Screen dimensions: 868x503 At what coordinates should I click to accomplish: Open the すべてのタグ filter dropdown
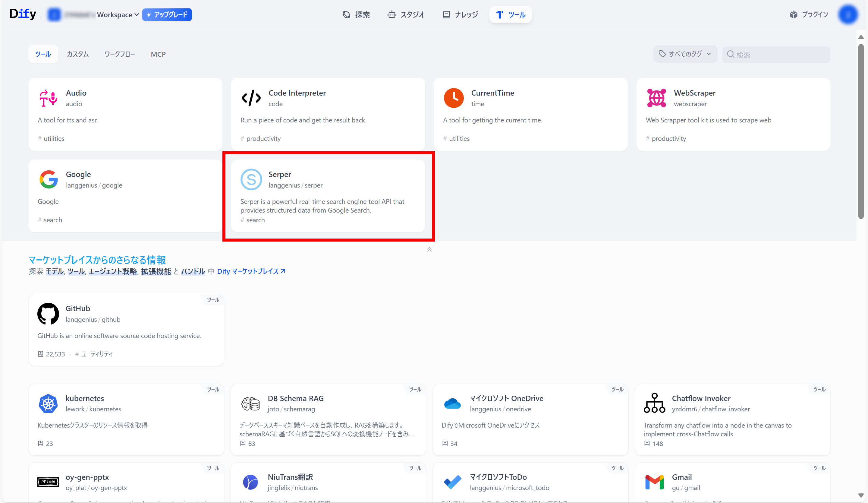(685, 54)
